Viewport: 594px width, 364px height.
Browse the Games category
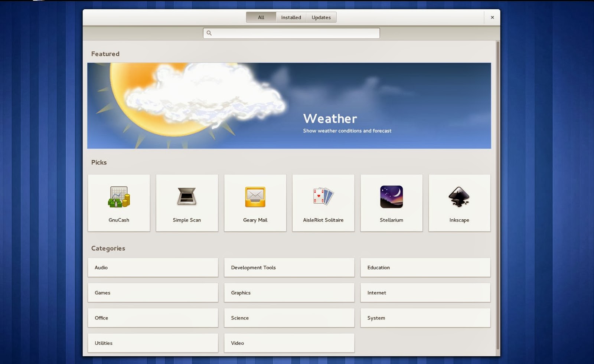pyautogui.click(x=153, y=293)
